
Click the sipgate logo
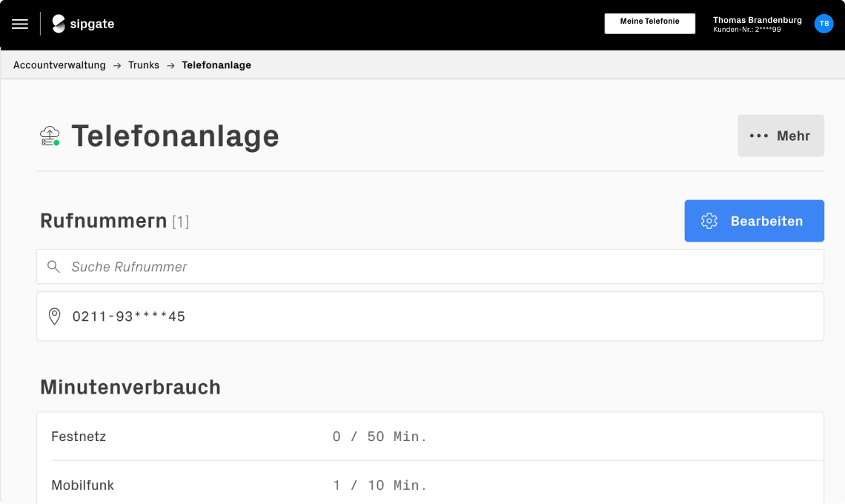point(83,24)
